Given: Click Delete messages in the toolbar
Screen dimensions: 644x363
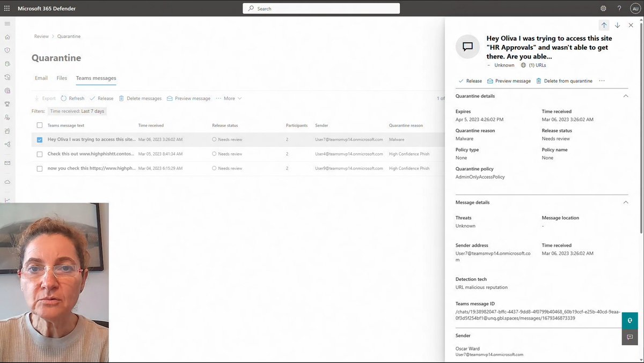Looking at the screenshot, I should click(x=140, y=99).
